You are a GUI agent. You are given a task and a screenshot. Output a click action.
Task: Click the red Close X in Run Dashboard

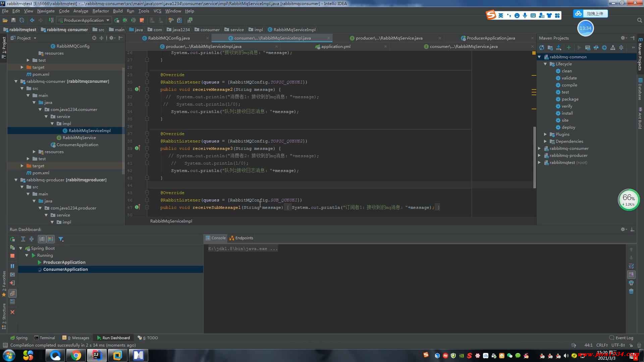click(x=12, y=312)
